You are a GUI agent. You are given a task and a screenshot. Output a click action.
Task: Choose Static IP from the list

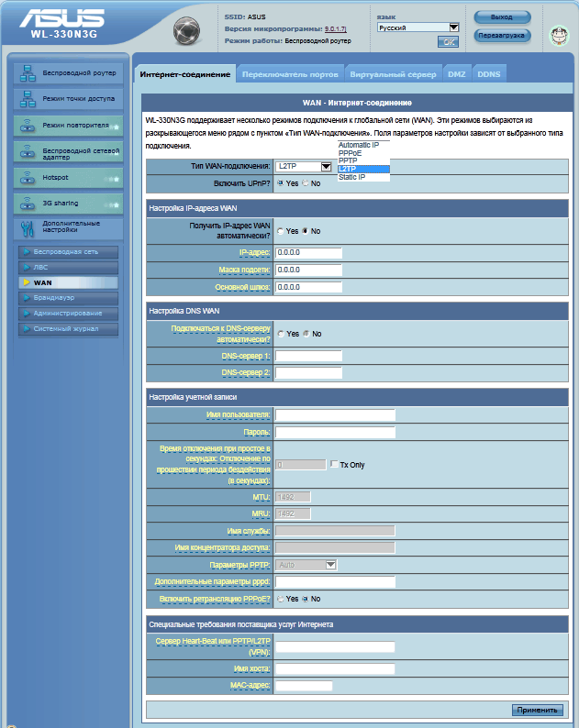click(x=363, y=177)
